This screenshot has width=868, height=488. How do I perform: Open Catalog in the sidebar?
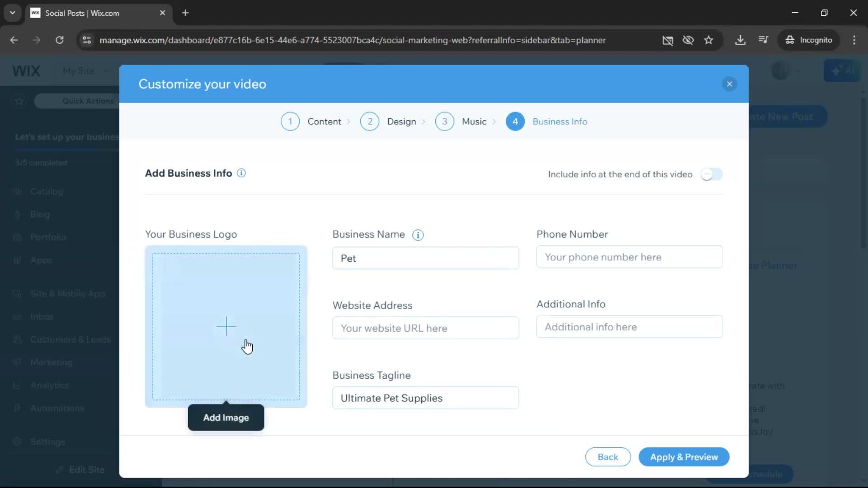pos(47,192)
